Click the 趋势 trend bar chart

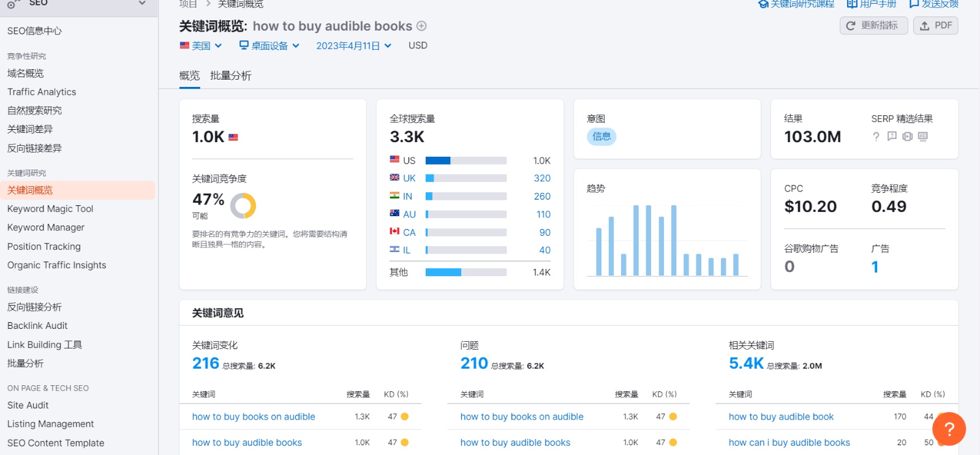(x=667, y=240)
